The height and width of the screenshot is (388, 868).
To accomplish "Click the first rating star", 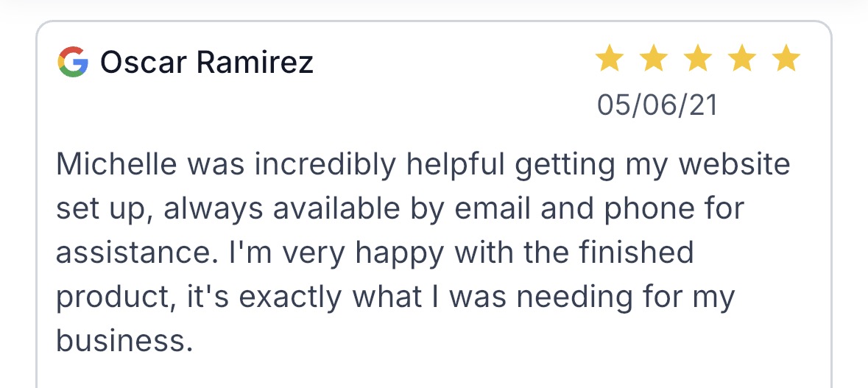I will click(x=609, y=59).
